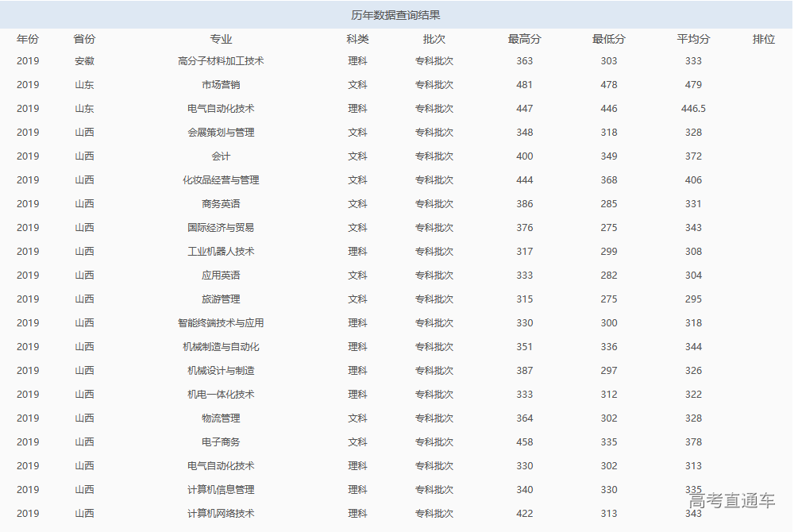Viewport: 798px width, 532px height.
Task: Click the 科类 column header
Action: [357, 37]
